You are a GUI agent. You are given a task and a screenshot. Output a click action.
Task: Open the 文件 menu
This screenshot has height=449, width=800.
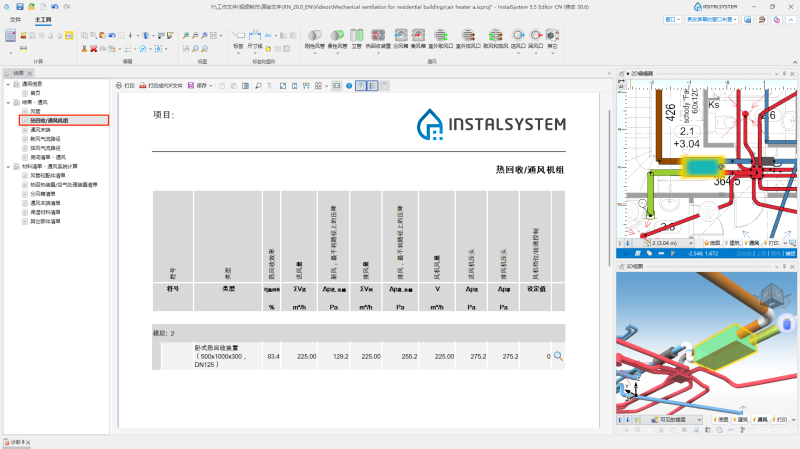tap(15, 19)
